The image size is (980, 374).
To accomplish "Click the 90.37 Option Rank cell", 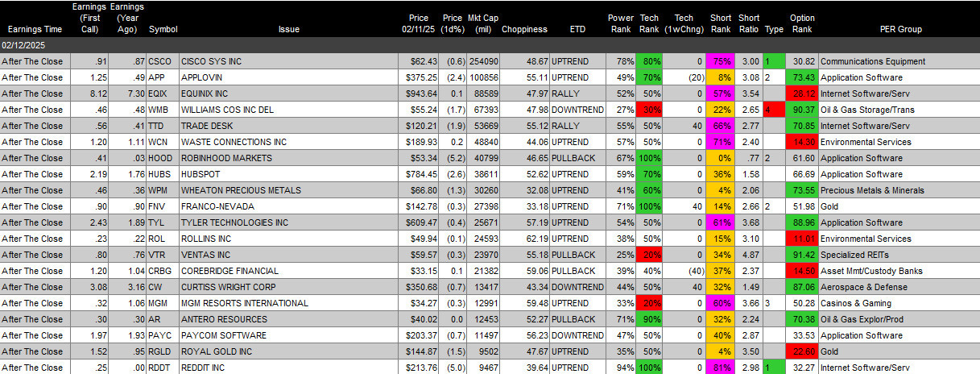I will [x=802, y=110].
